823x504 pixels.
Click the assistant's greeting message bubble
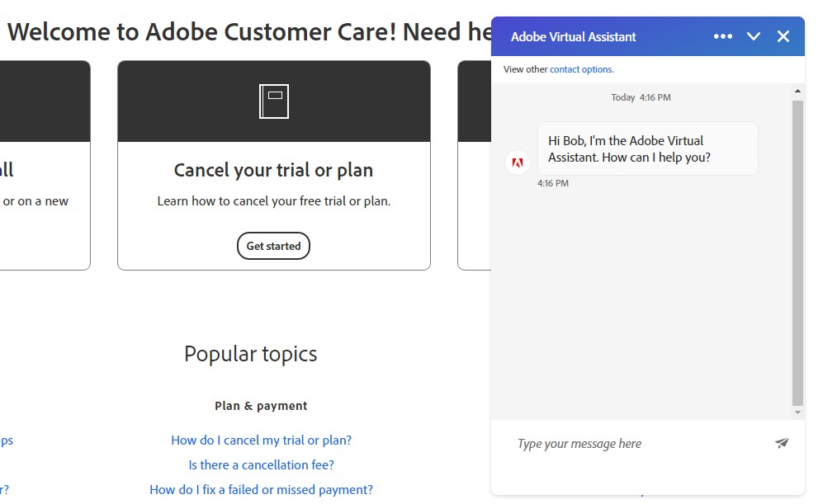click(647, 148)
